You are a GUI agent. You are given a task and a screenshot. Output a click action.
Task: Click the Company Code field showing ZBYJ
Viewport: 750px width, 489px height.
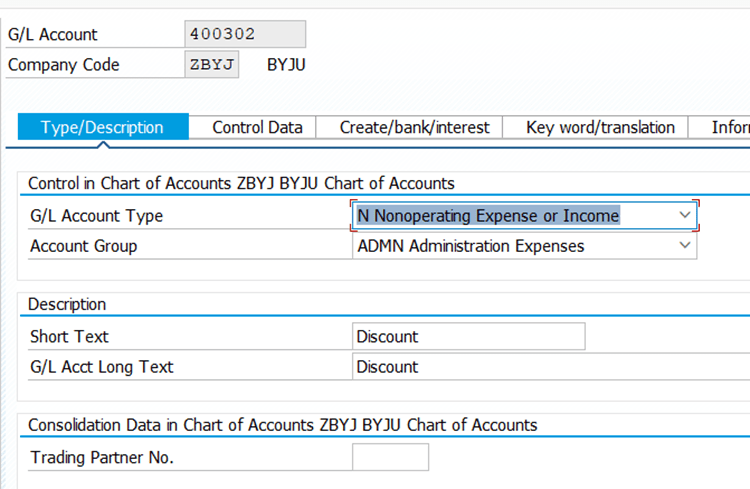click(x=212, y=65)
